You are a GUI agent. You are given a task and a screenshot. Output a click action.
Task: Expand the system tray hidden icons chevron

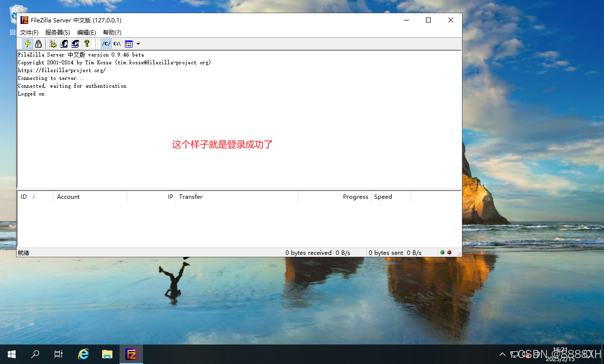coord(502,354)
